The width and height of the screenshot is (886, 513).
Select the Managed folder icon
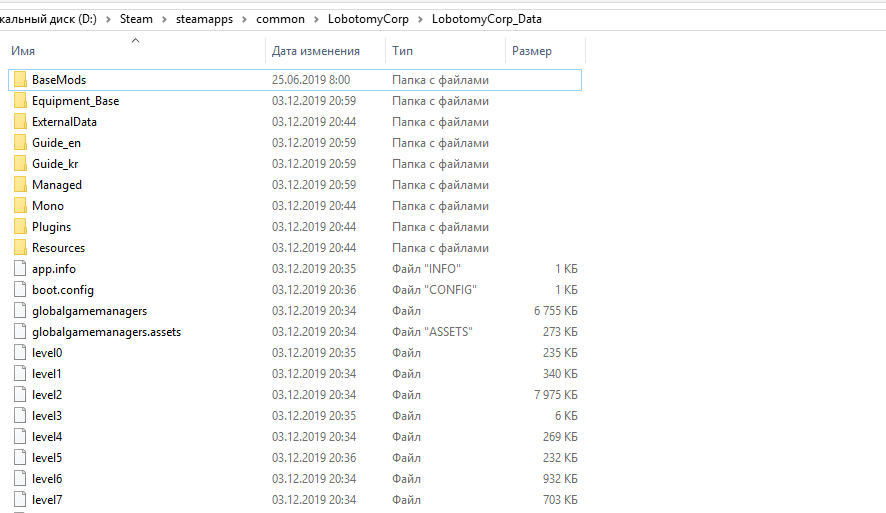[x=20, y=185]
